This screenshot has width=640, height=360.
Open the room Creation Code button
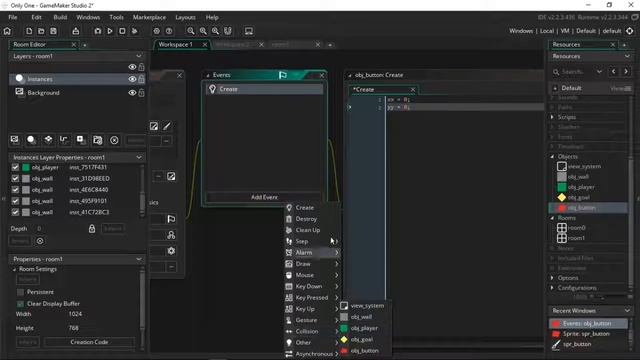(x=89, y=342)
